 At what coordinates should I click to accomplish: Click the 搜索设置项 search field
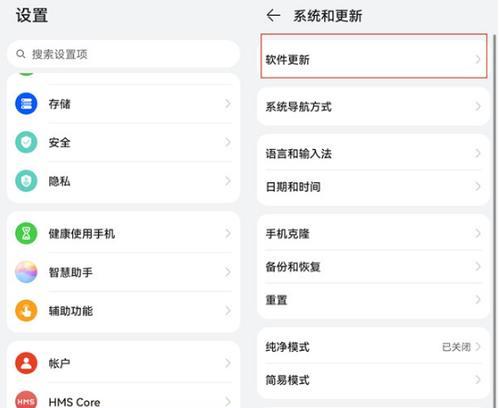click(123, 54)
